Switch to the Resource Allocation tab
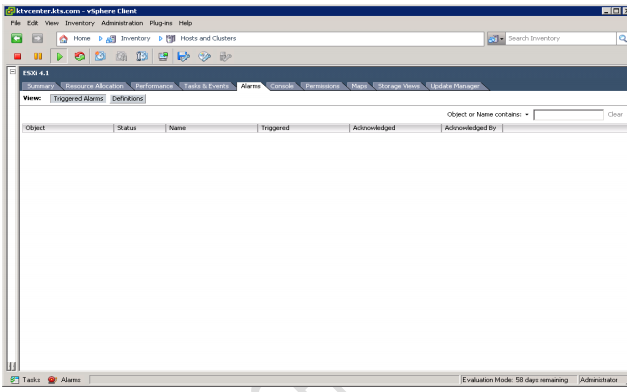This screenshot has height=392, width=633. pyautogui.click(x=94, y=86)
